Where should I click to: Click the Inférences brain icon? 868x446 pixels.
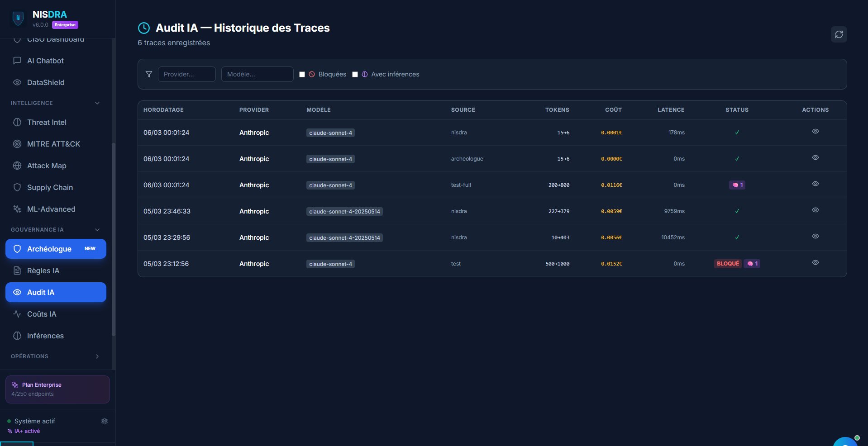[x=17, y=336]
